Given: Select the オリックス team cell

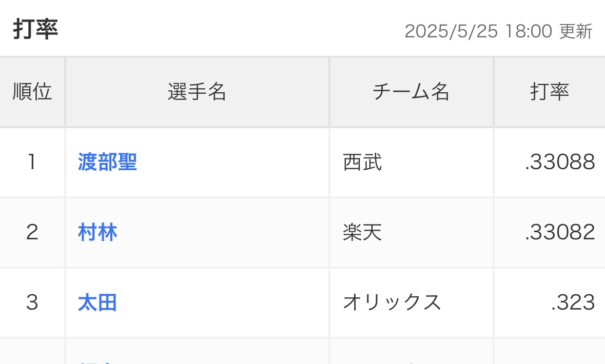Looking at the screenshot, I should pos(392,302).
